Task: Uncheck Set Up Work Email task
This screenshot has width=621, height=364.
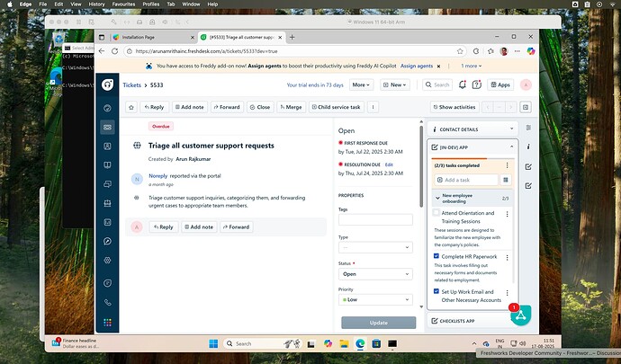Action: pos(436,291)
